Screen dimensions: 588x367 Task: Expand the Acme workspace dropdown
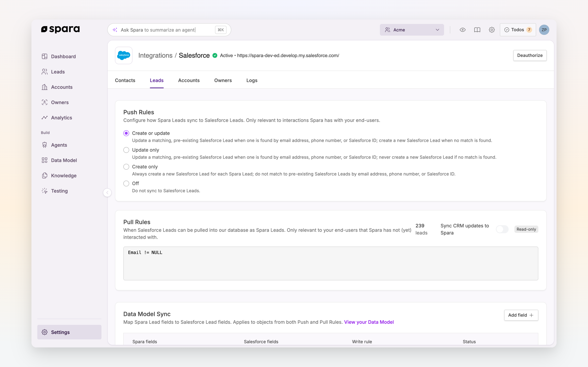pyautogui.click(x=412, y=30)
